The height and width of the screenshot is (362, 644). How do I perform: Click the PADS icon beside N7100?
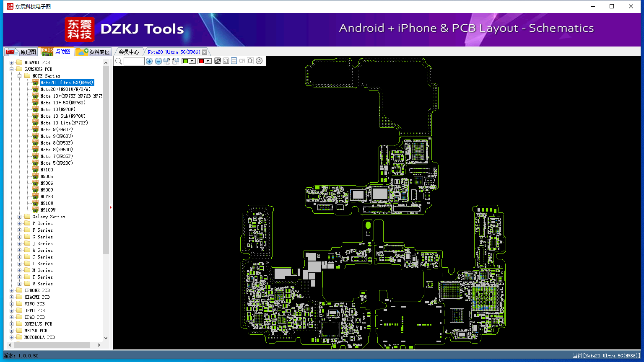[35, 170]
